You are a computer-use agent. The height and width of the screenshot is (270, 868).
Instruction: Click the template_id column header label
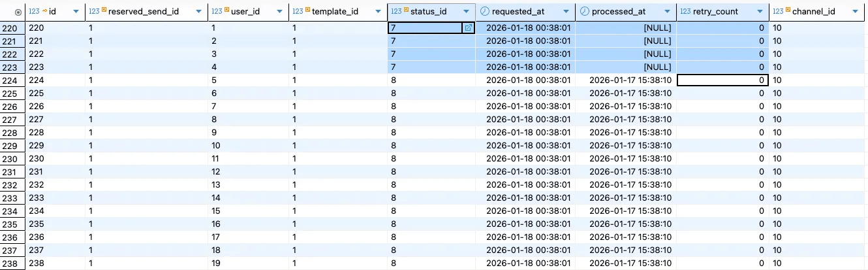click(x=335, y=11)
